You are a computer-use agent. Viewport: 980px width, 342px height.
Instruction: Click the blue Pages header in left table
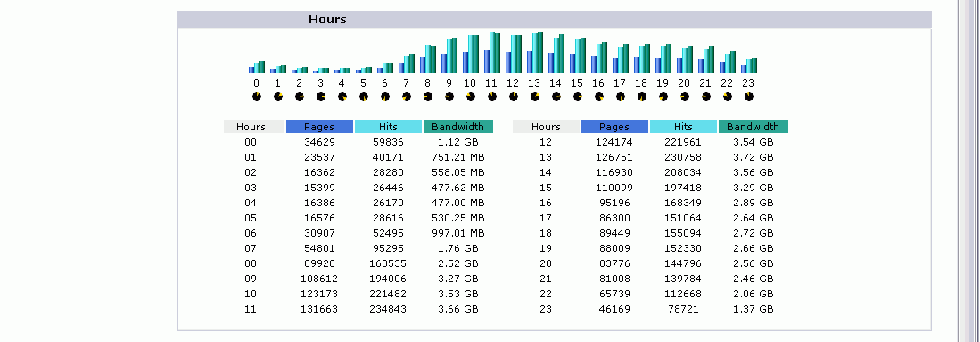[x=319, y=127]
